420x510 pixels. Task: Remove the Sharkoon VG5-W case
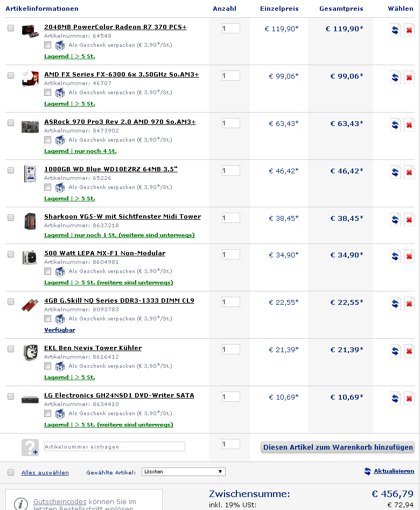409,220
